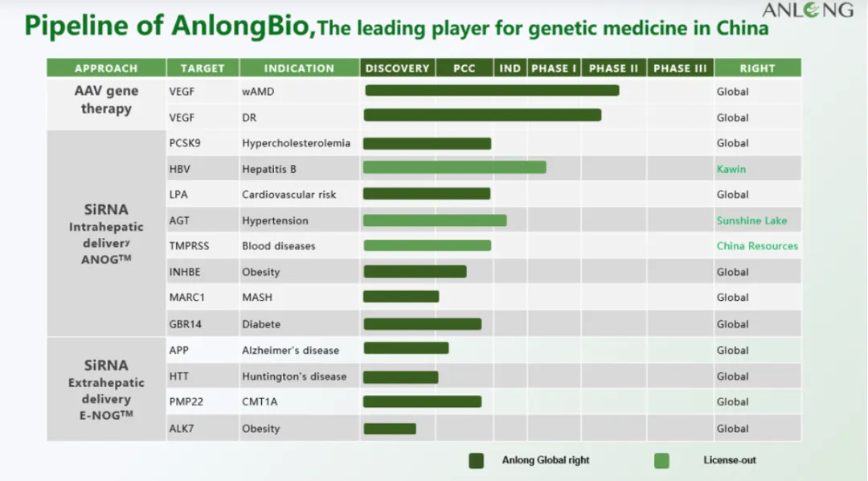868x481 pixels.
Task: Click the China Resources partner link
Action: 757,246
